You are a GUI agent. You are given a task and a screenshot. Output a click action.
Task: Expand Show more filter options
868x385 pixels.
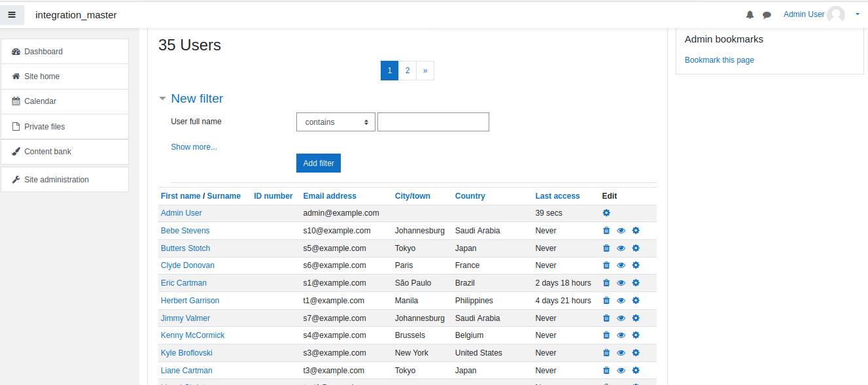194,147
